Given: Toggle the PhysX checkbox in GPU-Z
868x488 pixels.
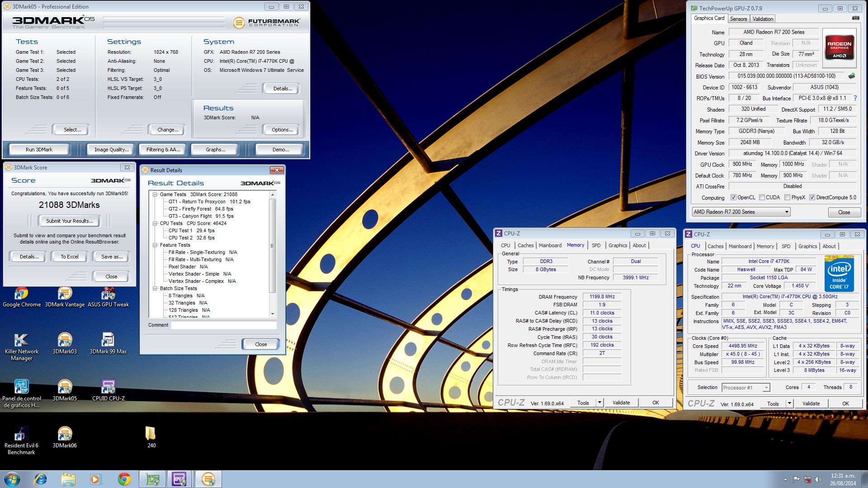Looking at the screenshot, I should 787,197.
